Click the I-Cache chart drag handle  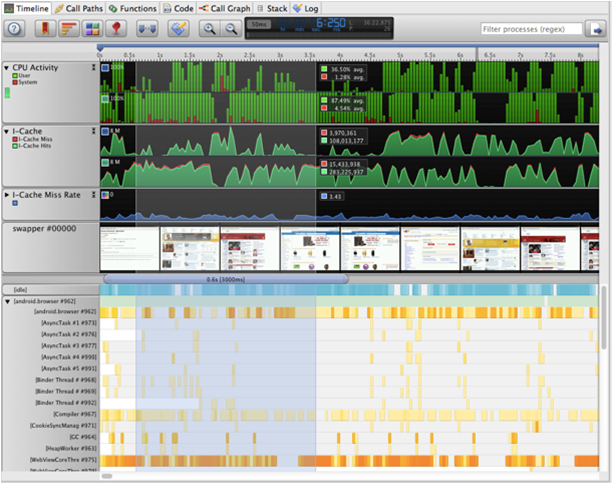pos(93,131)
